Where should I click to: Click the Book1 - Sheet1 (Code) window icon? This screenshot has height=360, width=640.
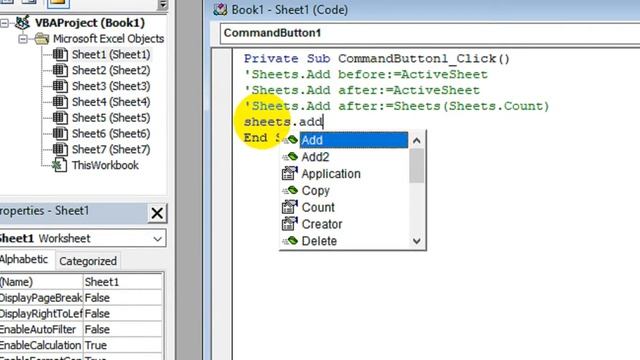[x=220, y=10]
